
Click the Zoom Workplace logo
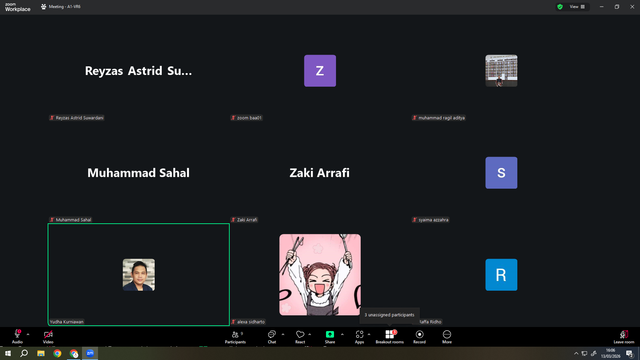18,7
